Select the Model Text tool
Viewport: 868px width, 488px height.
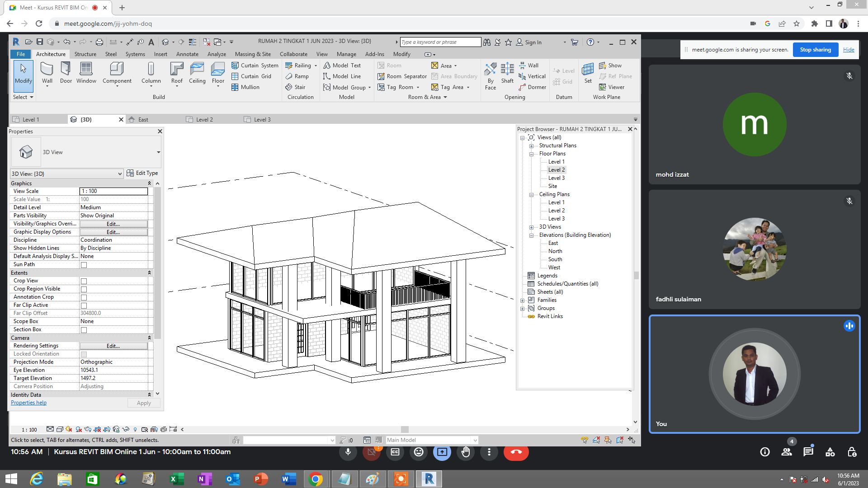coord(342,66)
